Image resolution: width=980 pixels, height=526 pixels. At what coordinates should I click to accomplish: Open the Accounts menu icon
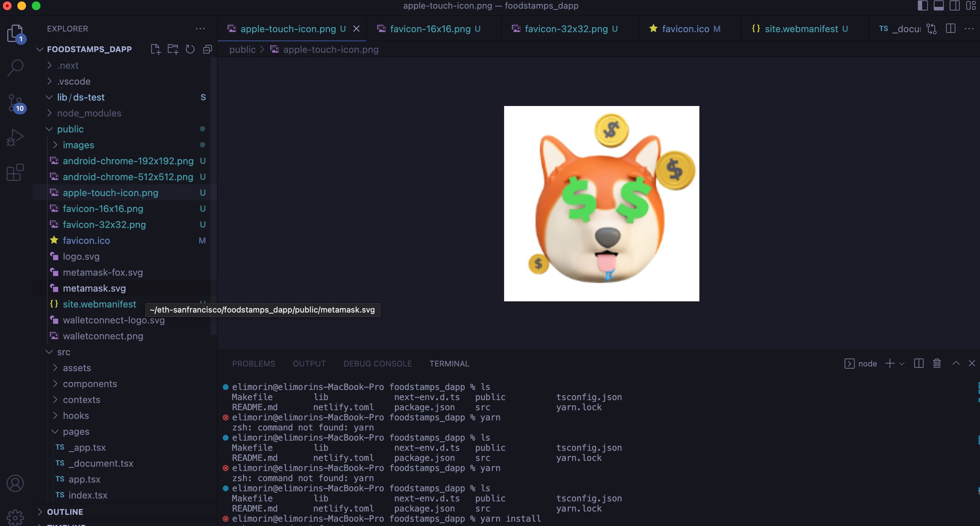[x=15, y=483]
